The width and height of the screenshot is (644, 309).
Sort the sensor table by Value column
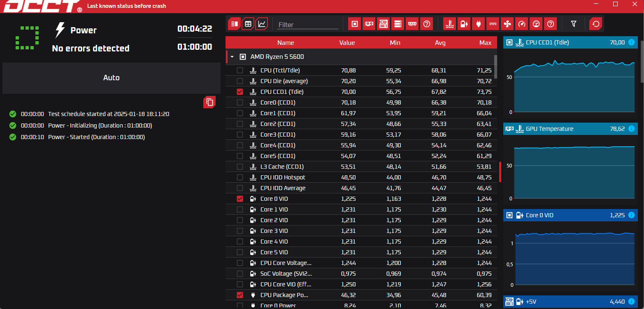pos(347,43)
